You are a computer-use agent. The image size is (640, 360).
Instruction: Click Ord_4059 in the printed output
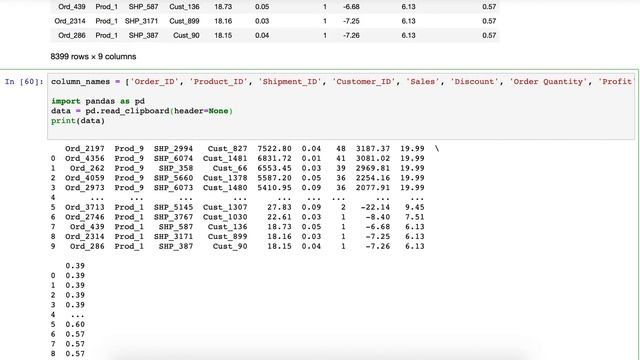click(x=84, y=178)
